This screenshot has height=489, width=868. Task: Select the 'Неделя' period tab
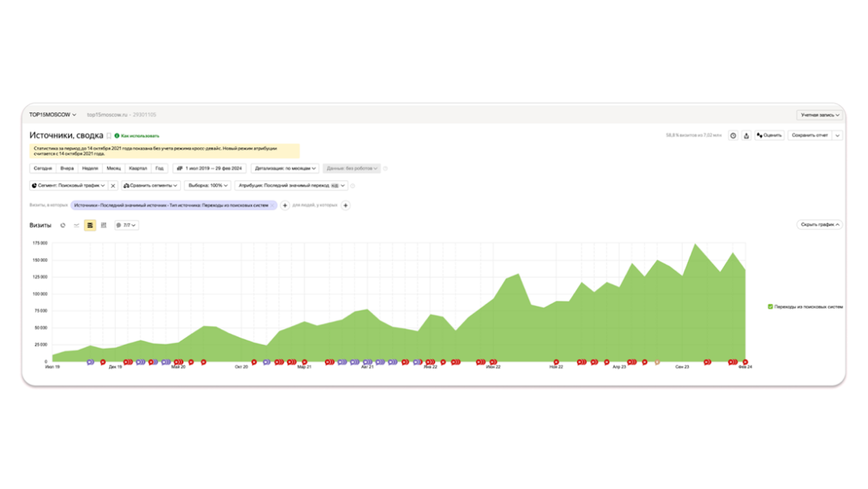[x=90, y=168]
